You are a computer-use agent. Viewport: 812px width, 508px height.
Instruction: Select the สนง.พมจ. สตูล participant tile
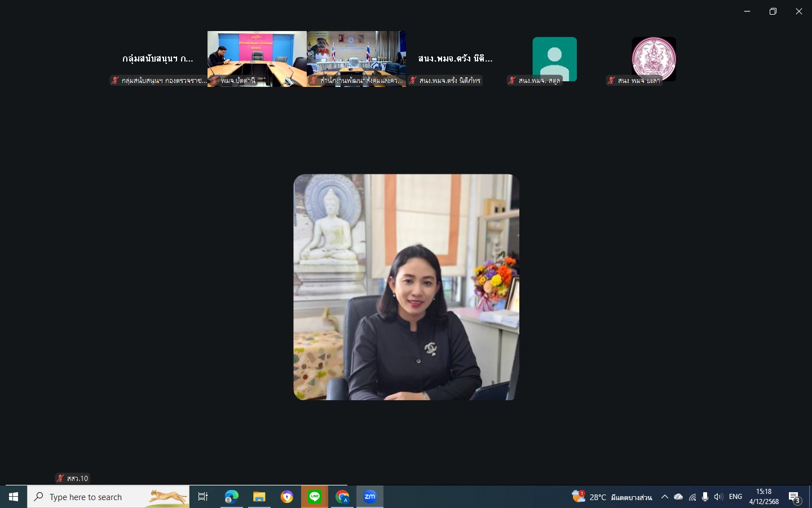(x=554, y=59)
